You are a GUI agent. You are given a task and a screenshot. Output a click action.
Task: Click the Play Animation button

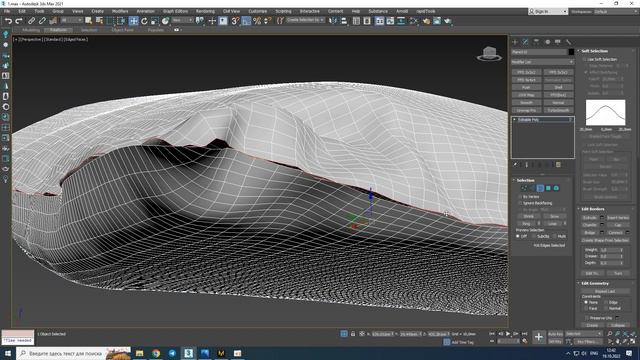508,334
